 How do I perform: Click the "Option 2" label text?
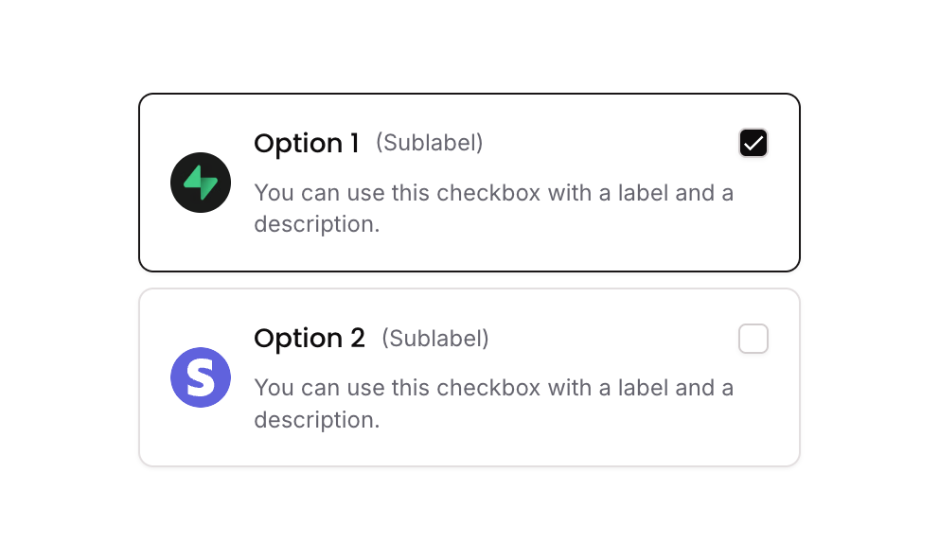pos(310,339)
